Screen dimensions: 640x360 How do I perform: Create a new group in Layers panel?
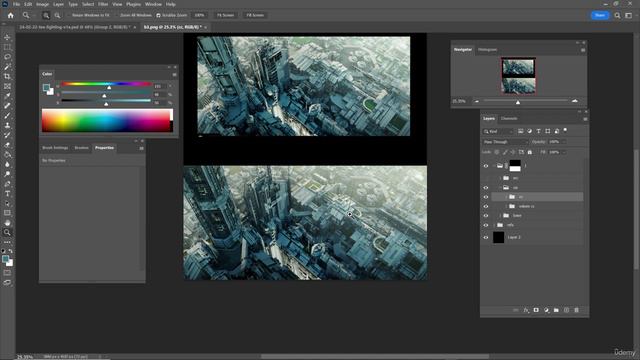click(x=556, y=310)
